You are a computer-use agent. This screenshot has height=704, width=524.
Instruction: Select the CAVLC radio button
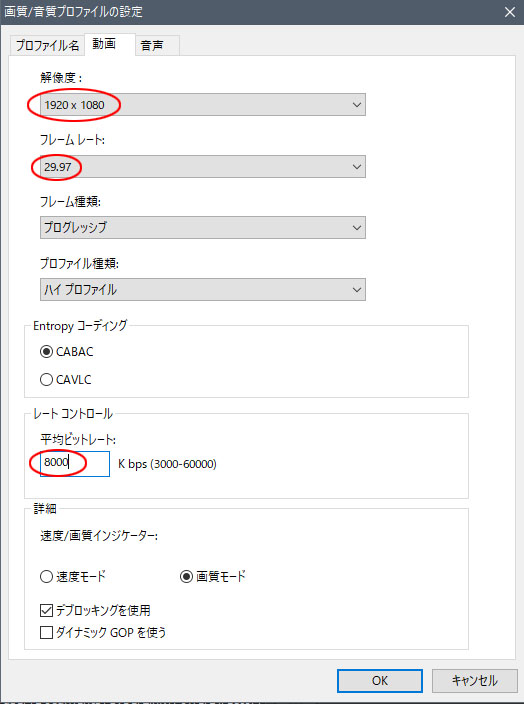pos(46,380)
